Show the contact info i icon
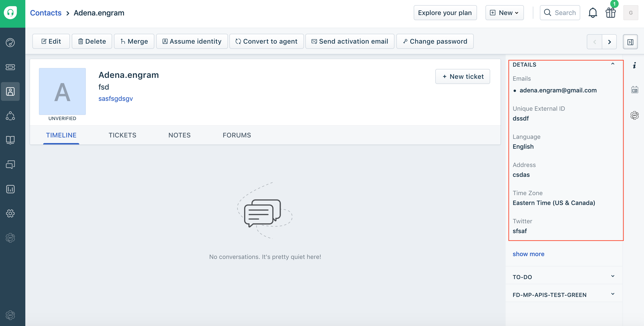 coord(634,65)
